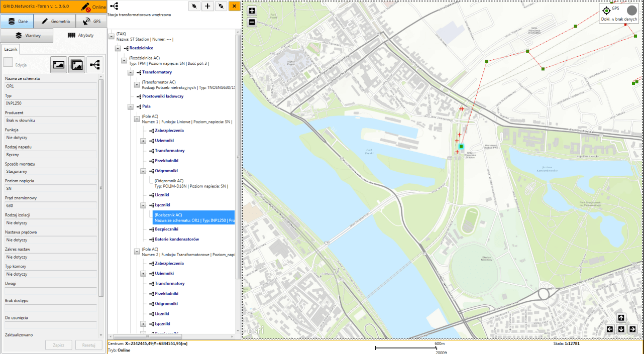Click the single photo icon button

[x=59, y=65]
